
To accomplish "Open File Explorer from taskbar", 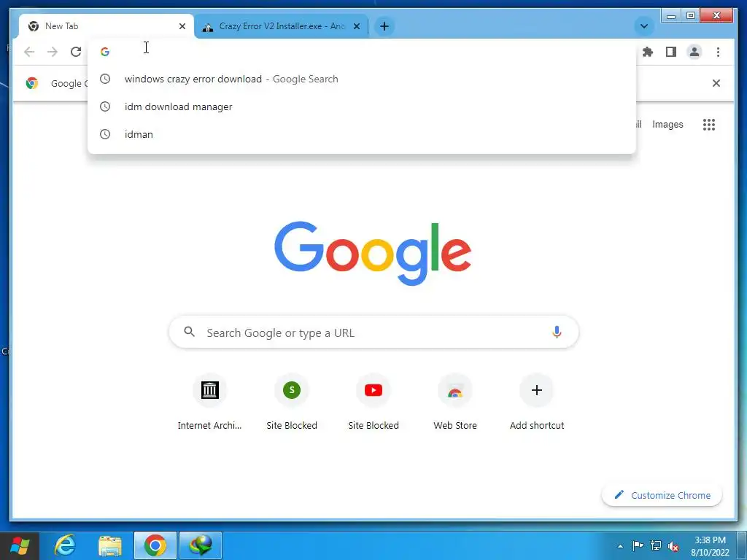I will click(x=110, y=545).
